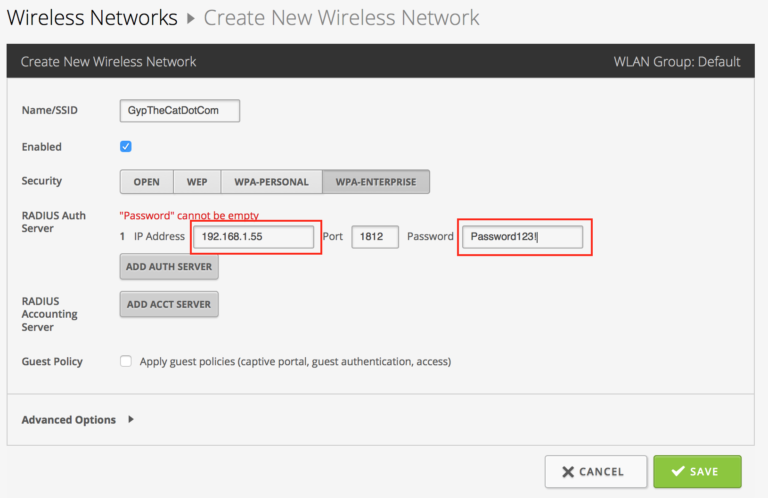Click the WLAN Group: Default text
Viewport: 768px width, 498px height.
coord(677,62)
